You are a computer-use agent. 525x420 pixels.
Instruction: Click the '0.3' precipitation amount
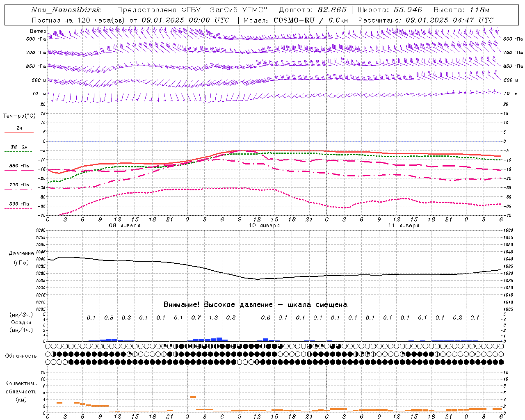point(126,318)
